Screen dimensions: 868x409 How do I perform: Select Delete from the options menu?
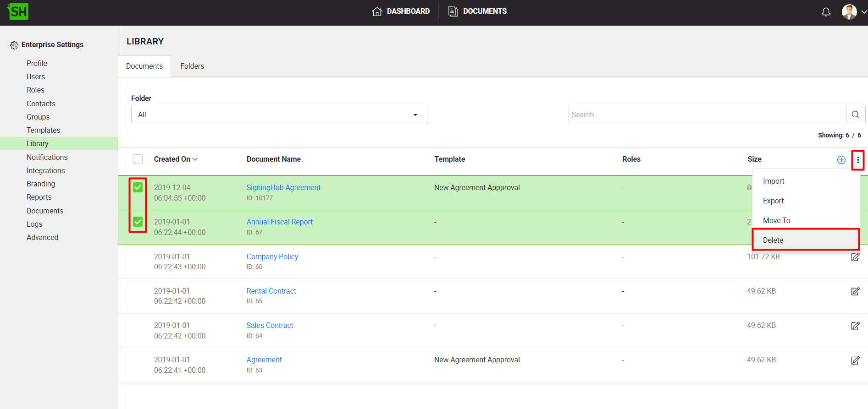tap(773, 240)
